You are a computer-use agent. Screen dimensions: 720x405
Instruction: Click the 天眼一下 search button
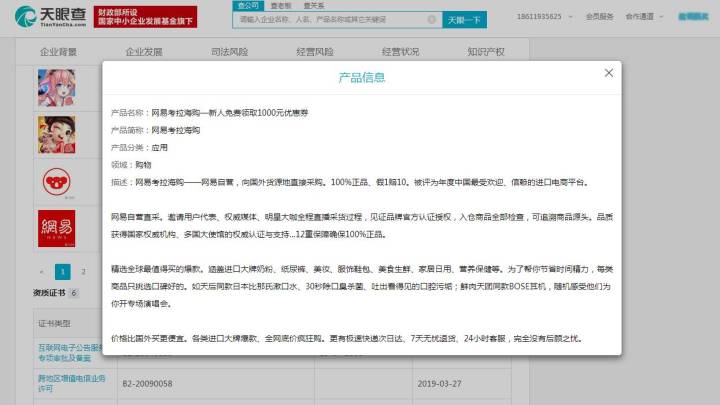(464, 20)
